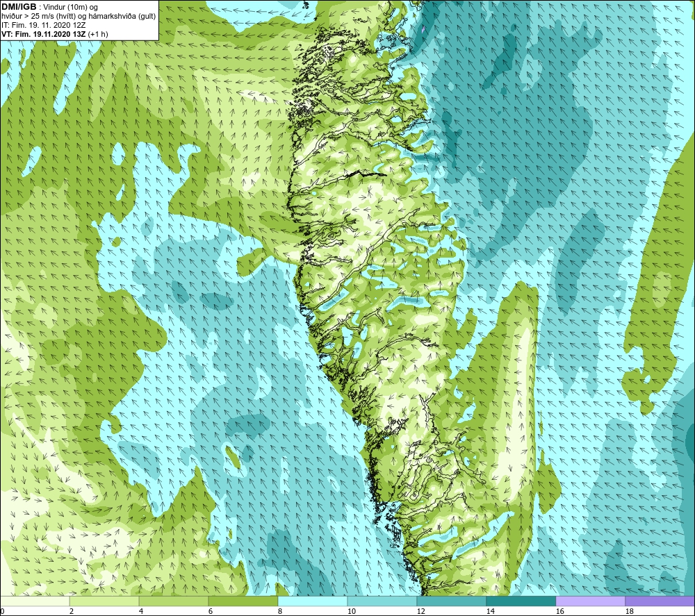695x616 pixels.
Task: Click the dark teal swatch between 14 and 16
Action: coord(521,601)
